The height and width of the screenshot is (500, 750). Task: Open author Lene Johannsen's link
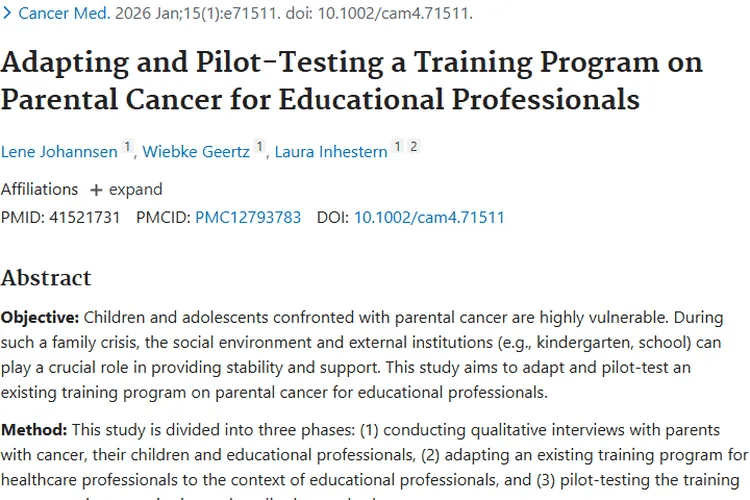[x=59, y=152]
